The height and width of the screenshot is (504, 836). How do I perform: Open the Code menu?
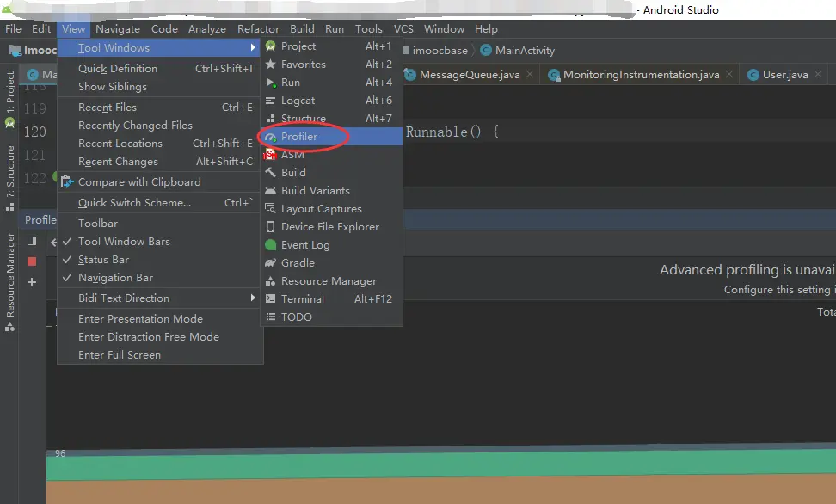pyautogui.click(x=164, y=28)
